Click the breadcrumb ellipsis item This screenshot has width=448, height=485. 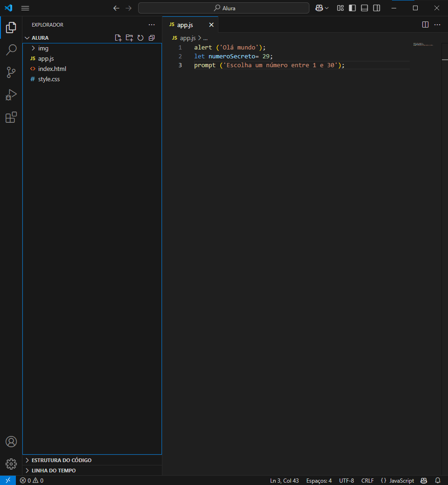(205, 38)
